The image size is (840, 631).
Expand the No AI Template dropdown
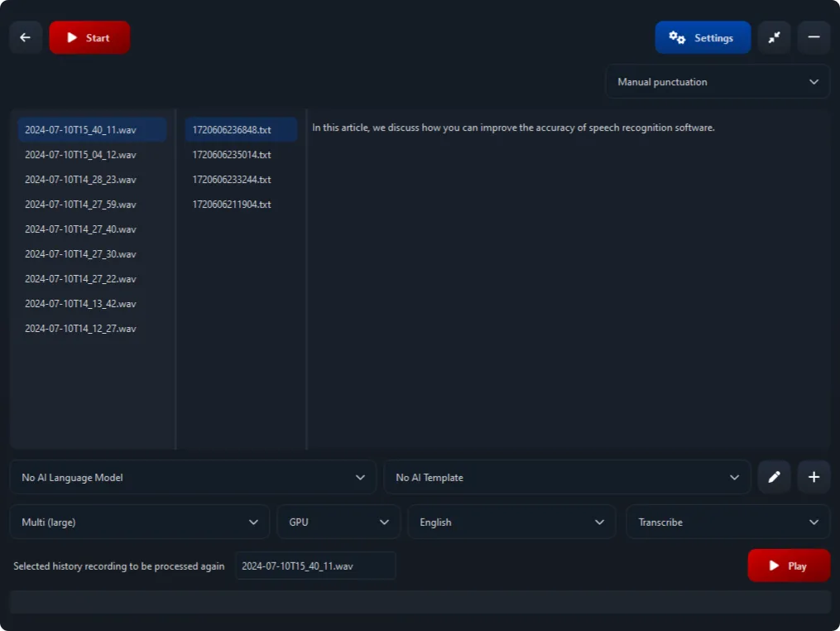(567, 477)
